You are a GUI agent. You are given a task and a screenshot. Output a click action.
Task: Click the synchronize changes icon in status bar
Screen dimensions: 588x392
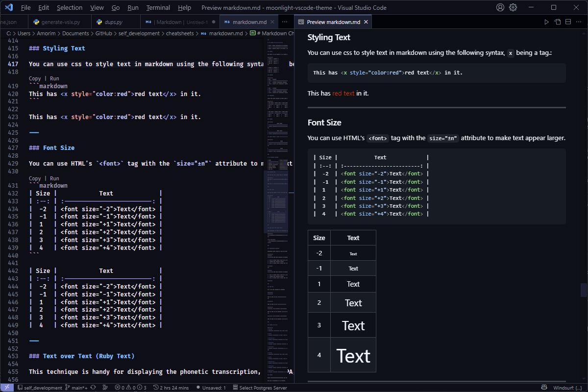point(94,388)
